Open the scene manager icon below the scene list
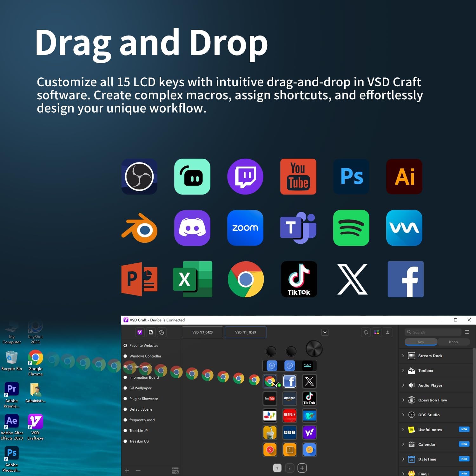Viewport: 476px width, 476px height. tap(175, 471)
